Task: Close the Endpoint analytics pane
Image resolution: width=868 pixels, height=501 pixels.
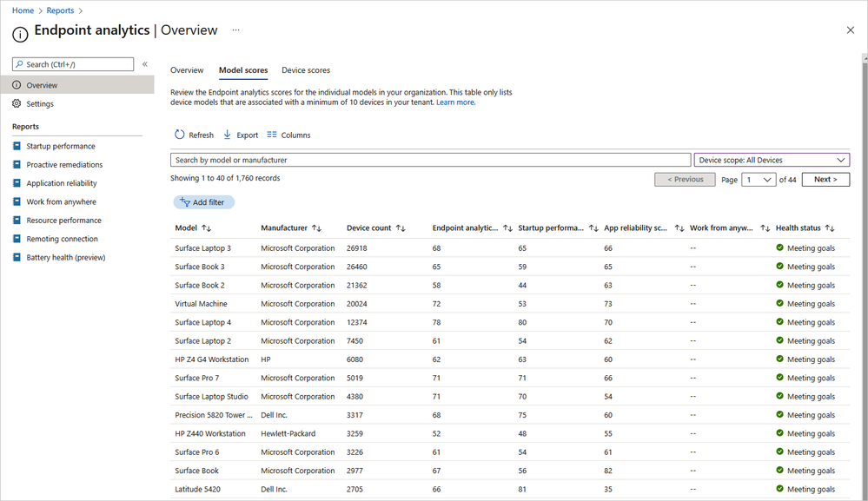Action: coord(851,30)
